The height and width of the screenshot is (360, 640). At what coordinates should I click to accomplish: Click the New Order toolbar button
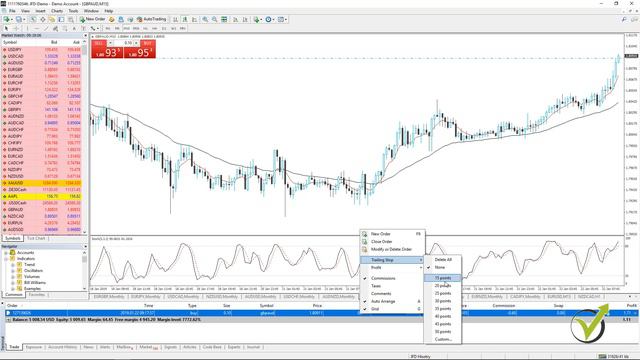(x=93, y=19)
